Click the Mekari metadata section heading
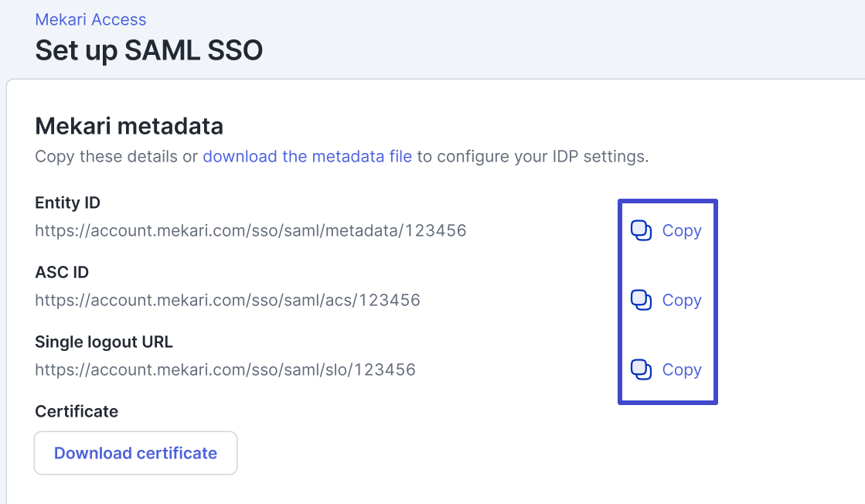The width and height of the screenshot is (865, 504). pos(129,125)
